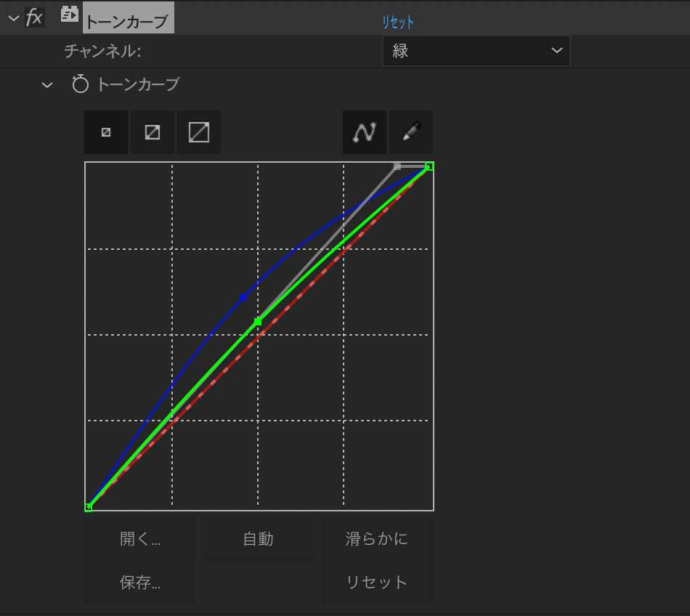Screen dimensions: 690x616
Task: Click the green bottom-left curve endpoint
Action: tap(89, 507)
